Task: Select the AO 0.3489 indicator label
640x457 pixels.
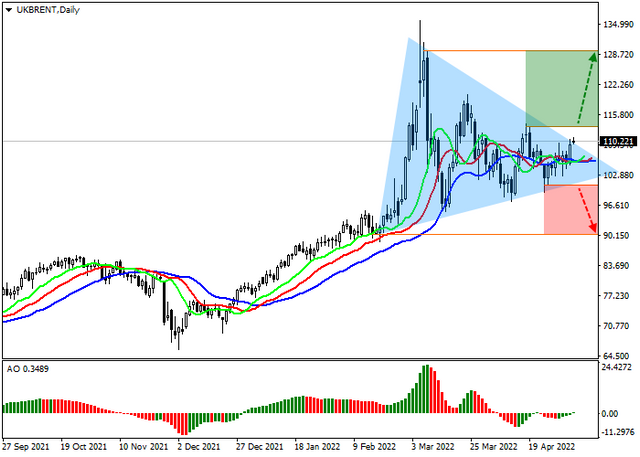Action: pos(28,369)
